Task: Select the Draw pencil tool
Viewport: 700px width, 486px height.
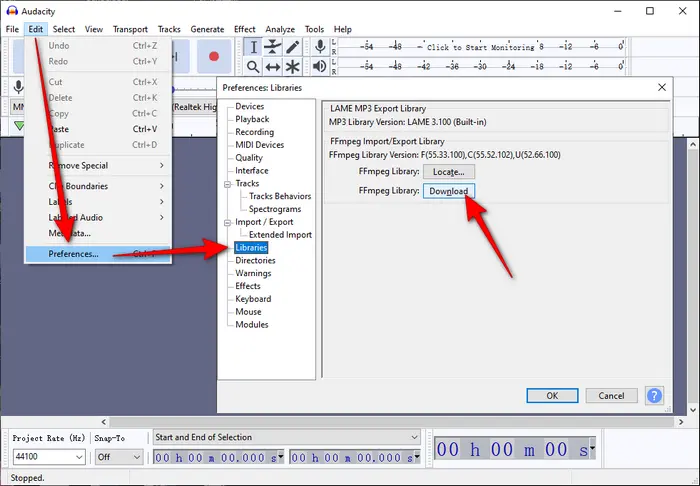Action: (292, 46)
